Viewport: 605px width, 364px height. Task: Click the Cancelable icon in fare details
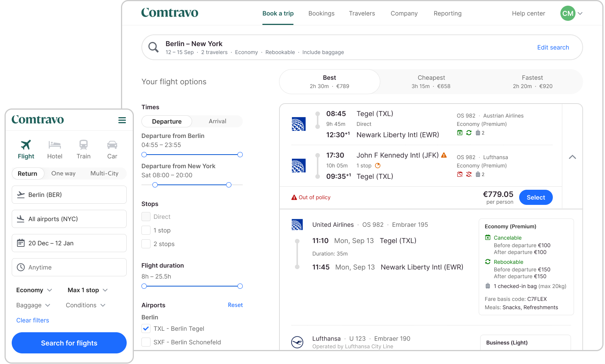pos(488,238)
